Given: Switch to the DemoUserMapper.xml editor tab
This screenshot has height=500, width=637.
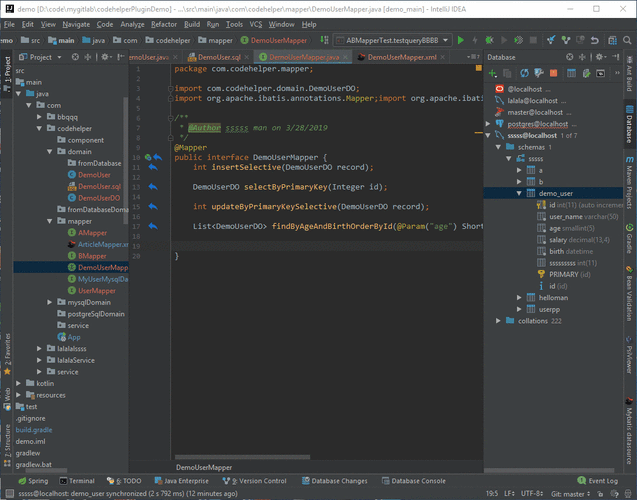Looking at the screenshot, I should [x=402, y=57].
